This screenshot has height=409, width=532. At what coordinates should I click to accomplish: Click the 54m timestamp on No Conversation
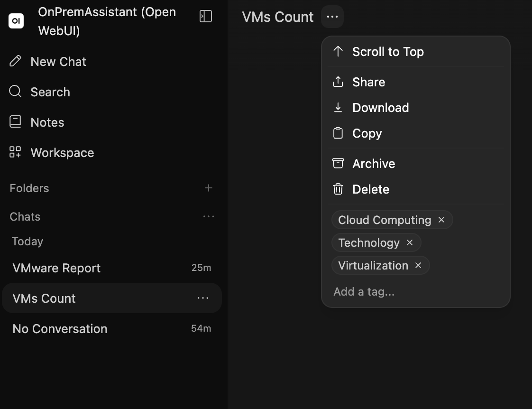[201, 328]
